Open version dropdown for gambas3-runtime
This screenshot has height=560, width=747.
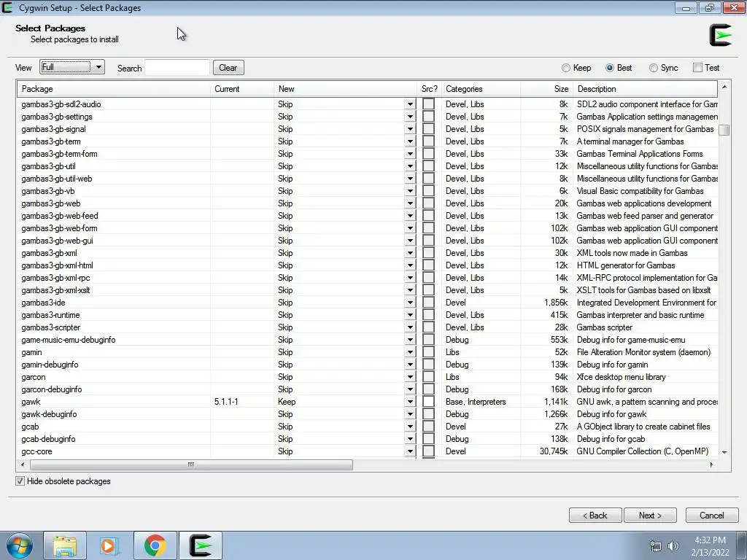tap(410, 315)
